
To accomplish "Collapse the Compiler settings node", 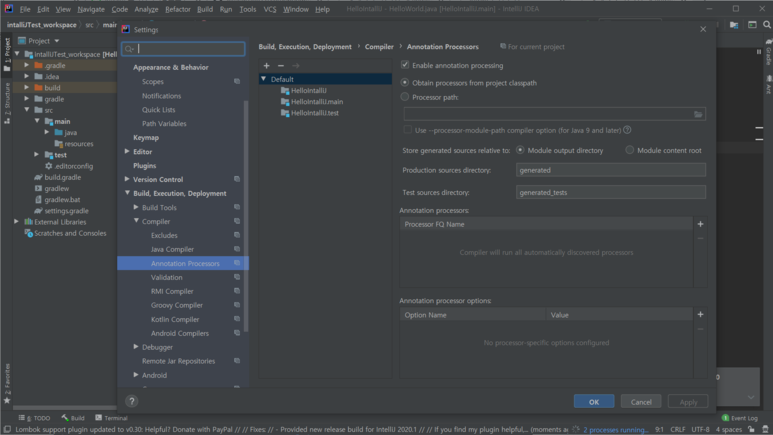I will (x=136, y=221).
